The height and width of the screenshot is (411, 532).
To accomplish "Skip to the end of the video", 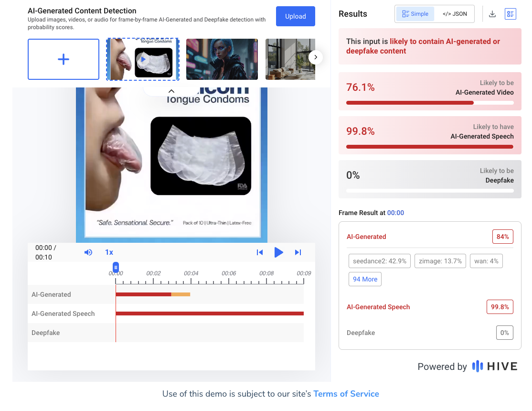I will pyautogui.click(x=298, y=252).
